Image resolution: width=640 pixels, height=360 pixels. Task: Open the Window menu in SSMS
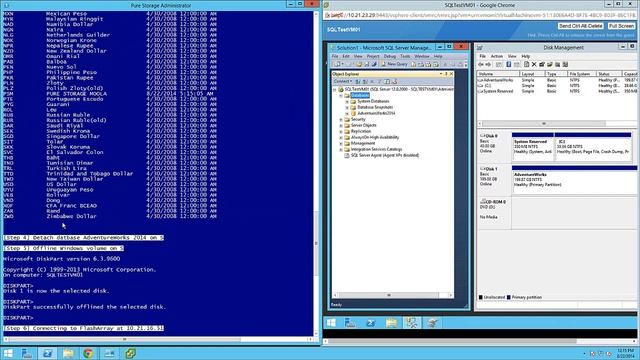pyautogui.click(x=422, y=56)
